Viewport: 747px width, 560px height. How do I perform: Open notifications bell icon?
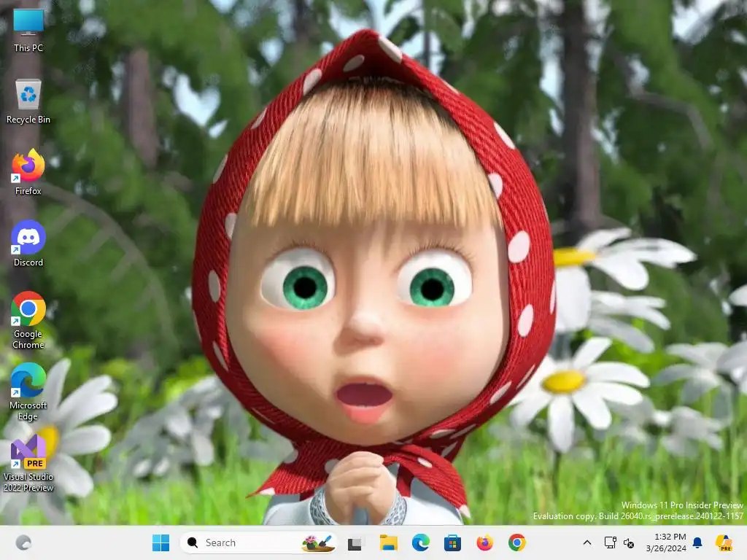697,542
